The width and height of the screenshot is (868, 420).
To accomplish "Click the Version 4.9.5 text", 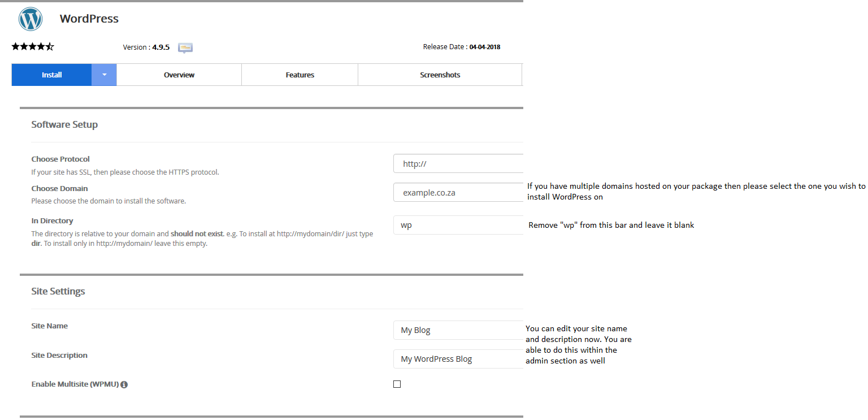I will click(146, 47).
